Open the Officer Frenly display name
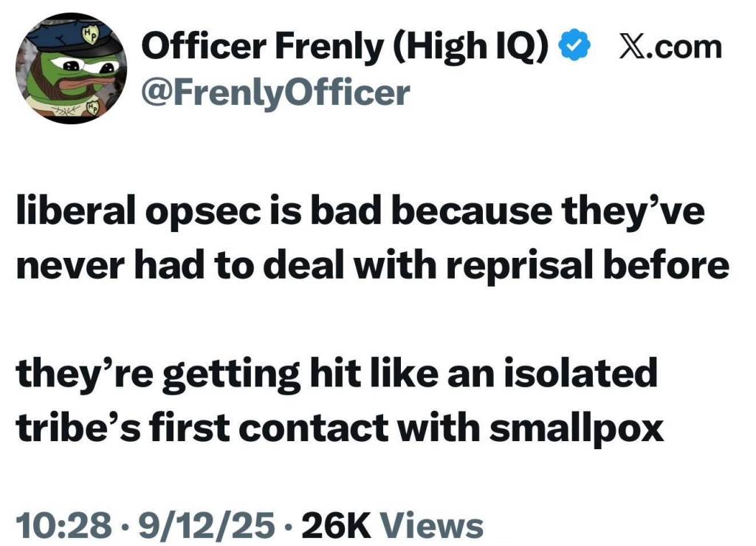The image size is (756, 546). point(264,48)
